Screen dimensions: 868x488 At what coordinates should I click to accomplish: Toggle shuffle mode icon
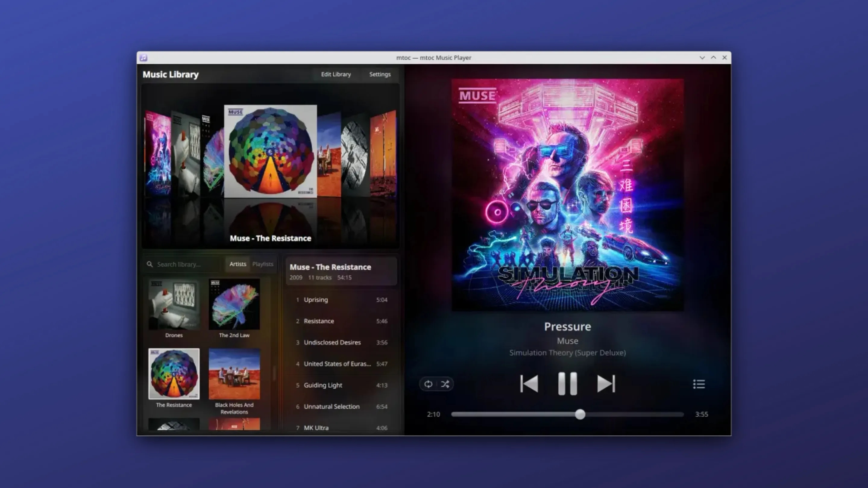coord(445,384)
